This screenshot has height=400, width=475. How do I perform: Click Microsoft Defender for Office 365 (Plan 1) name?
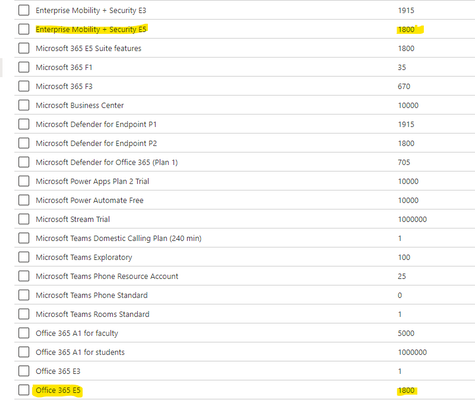pos(107,162)
